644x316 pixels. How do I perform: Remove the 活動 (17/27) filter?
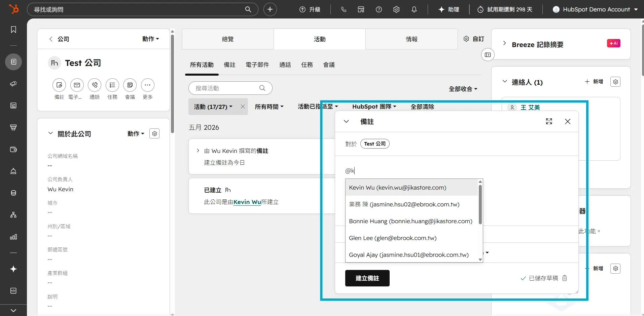[x=243, y=107]
